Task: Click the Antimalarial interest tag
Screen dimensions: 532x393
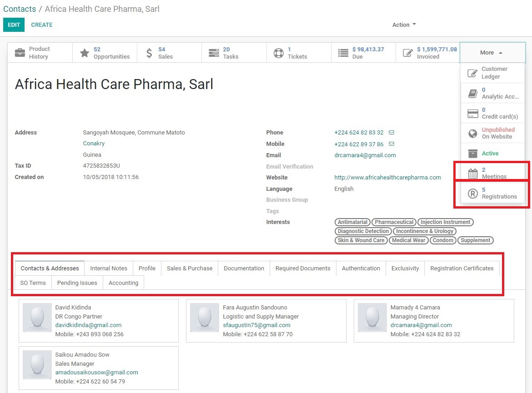Action: pos(352,222)
